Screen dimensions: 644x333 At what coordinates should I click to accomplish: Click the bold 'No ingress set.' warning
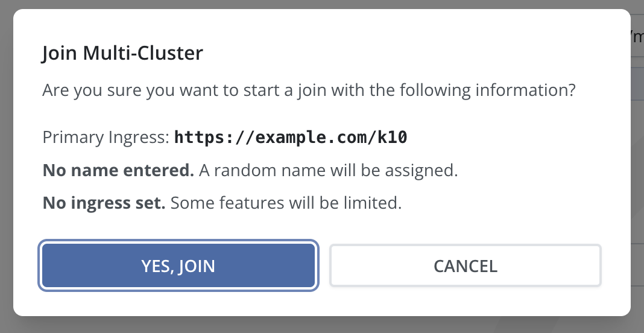(x=104, y=203)
